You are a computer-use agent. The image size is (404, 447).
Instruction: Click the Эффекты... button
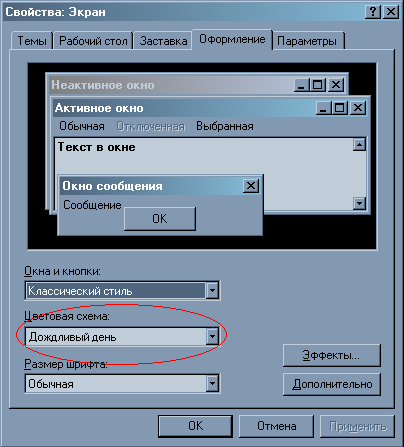point(331,355)
